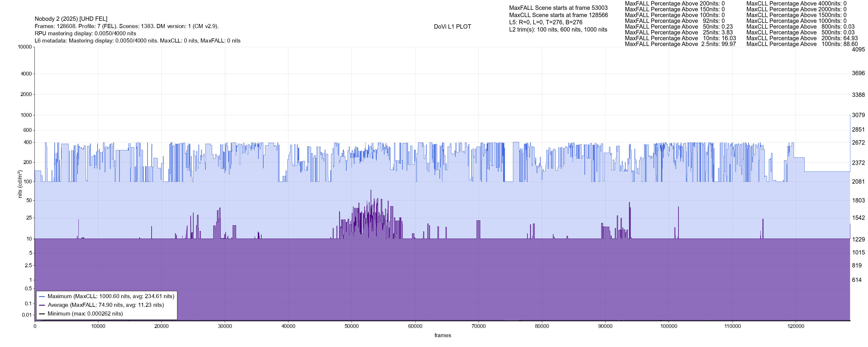
Task: Click the 'MaxCLL Scene starts at frame 128566' text
Action: coord(558,15)
